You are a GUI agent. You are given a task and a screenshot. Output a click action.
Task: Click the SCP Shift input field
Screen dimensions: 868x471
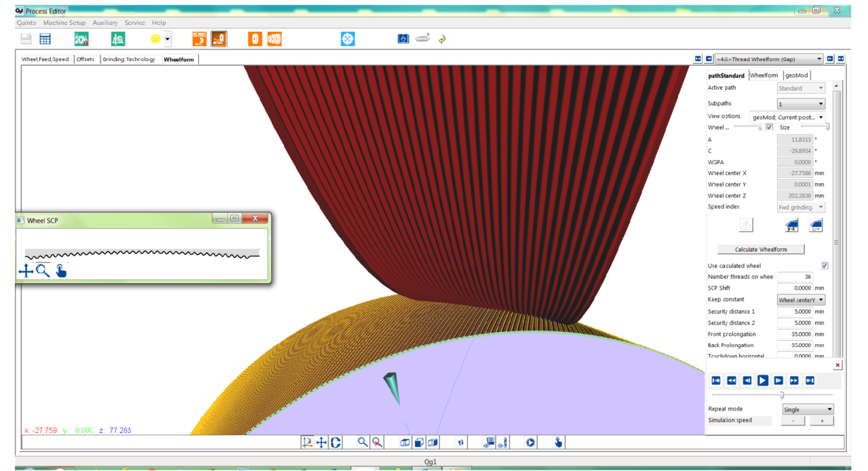pyautogui.click(x=795, y=288)
